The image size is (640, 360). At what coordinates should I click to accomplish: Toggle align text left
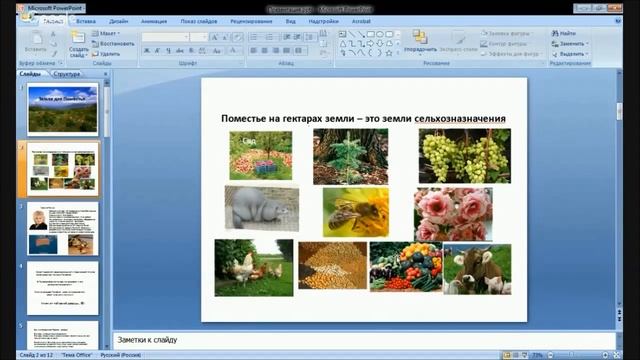click(x=253, y=51)
